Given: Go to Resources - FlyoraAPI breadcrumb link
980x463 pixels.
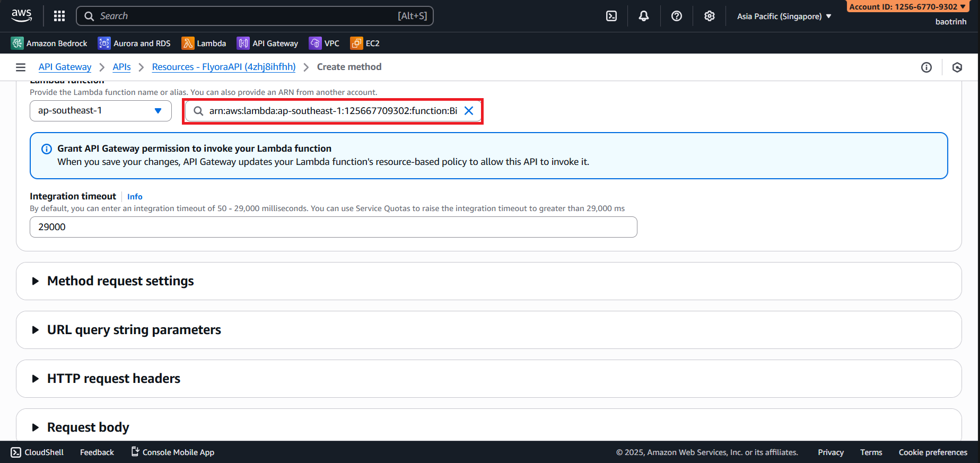Looking at the screenshot, I should click(x=223, y=67).
